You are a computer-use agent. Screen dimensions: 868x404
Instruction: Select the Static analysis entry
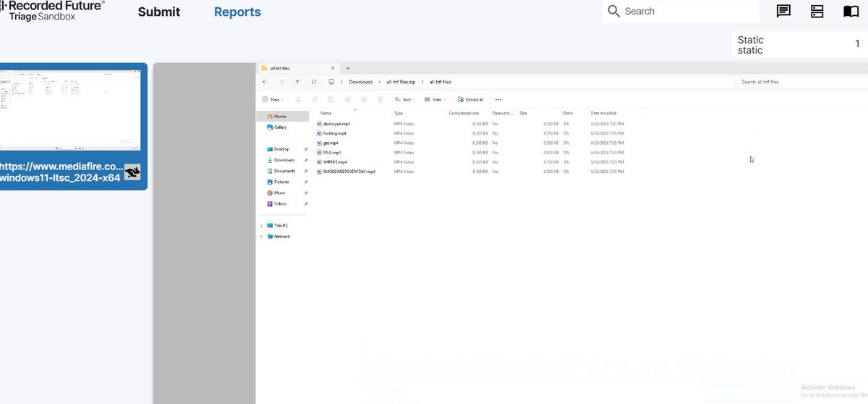click(x=799, y=45)
